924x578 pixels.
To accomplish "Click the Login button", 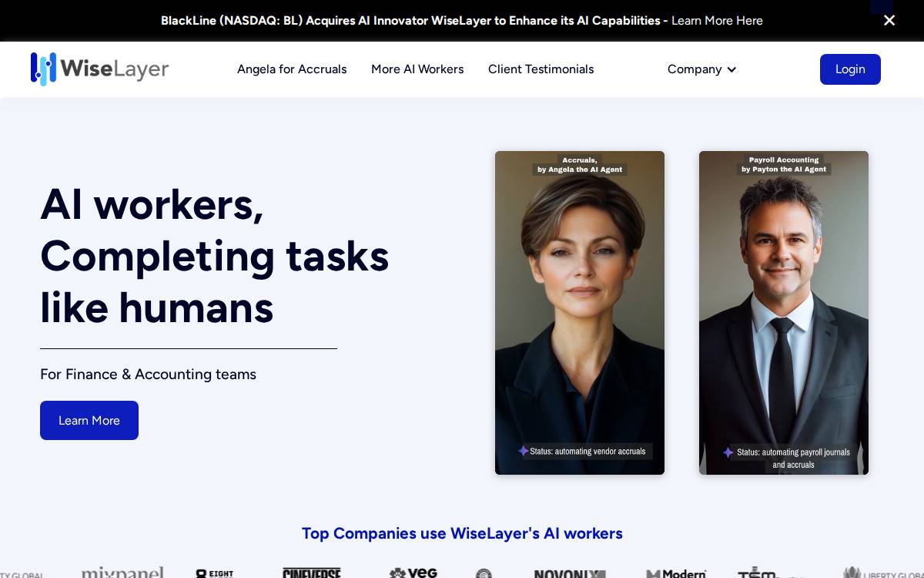I will click(850, 69).
